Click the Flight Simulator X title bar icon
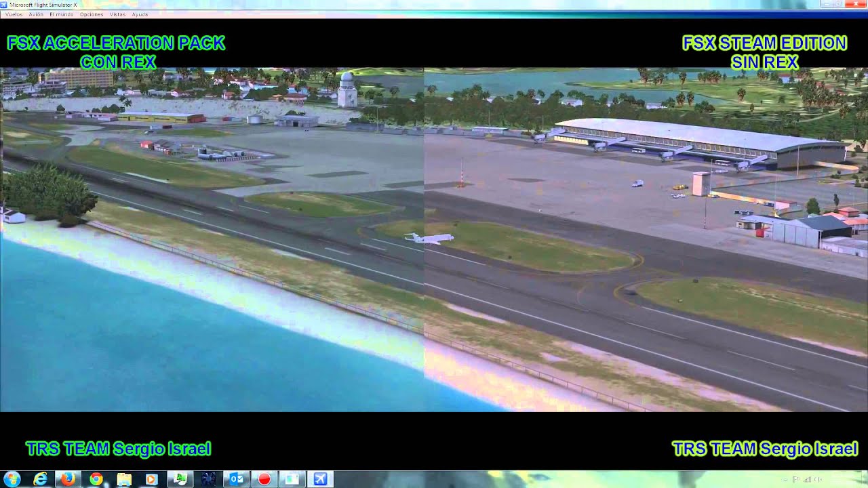 (x=5, y=5)
